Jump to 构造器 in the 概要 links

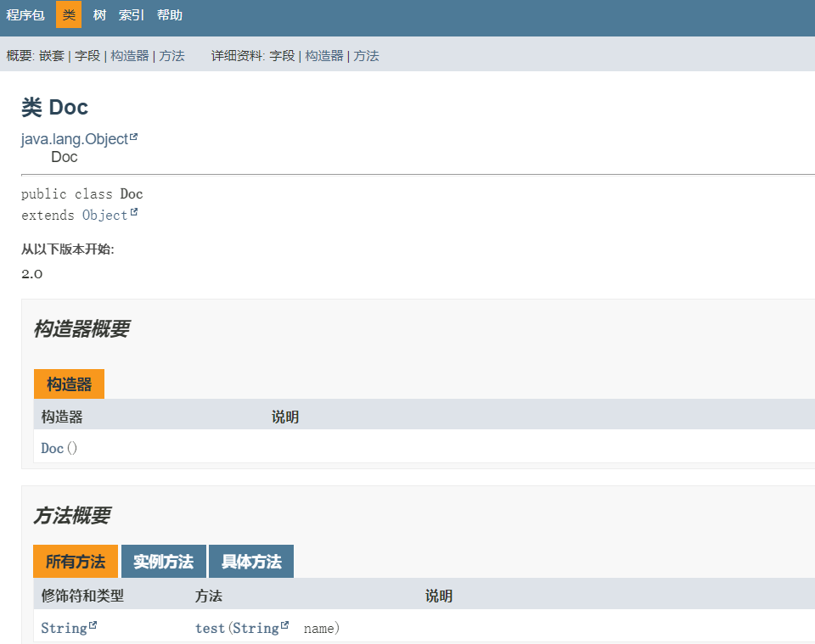[129, 55]
